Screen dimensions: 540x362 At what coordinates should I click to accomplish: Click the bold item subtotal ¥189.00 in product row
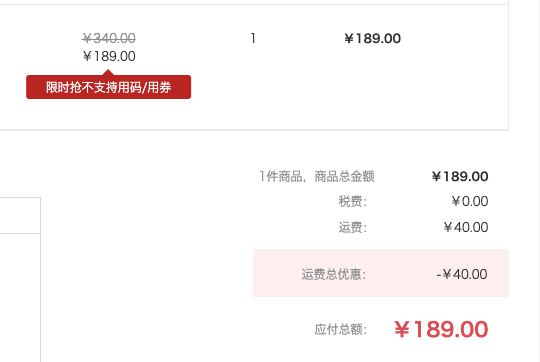373,39
